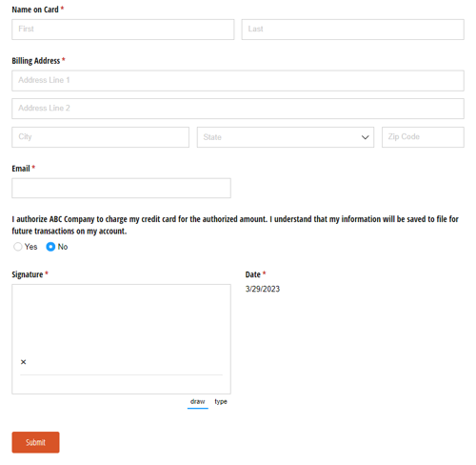
Task: Click the orange Submit button
Action: point(35,442)
